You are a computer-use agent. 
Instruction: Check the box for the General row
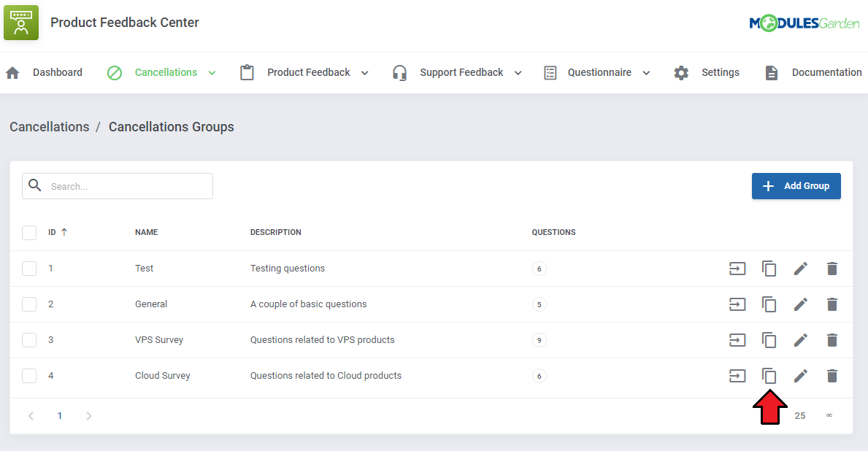[x=29, y=304]
